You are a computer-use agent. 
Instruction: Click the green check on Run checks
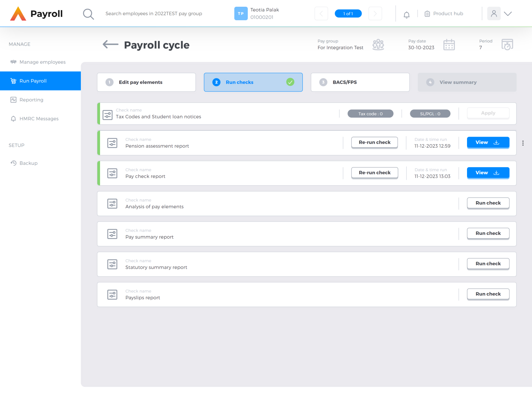290,82
